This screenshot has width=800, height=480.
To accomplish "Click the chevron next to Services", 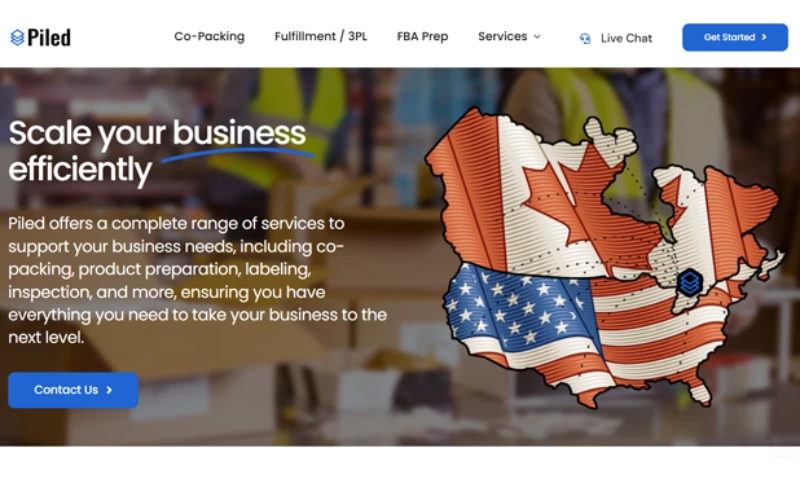I will pos(537,37).
